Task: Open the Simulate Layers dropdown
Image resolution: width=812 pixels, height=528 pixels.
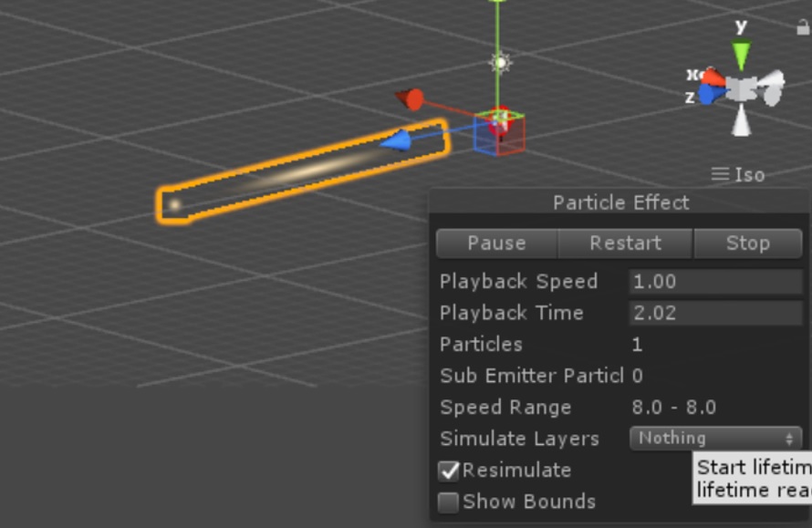Action: (715, 439)
